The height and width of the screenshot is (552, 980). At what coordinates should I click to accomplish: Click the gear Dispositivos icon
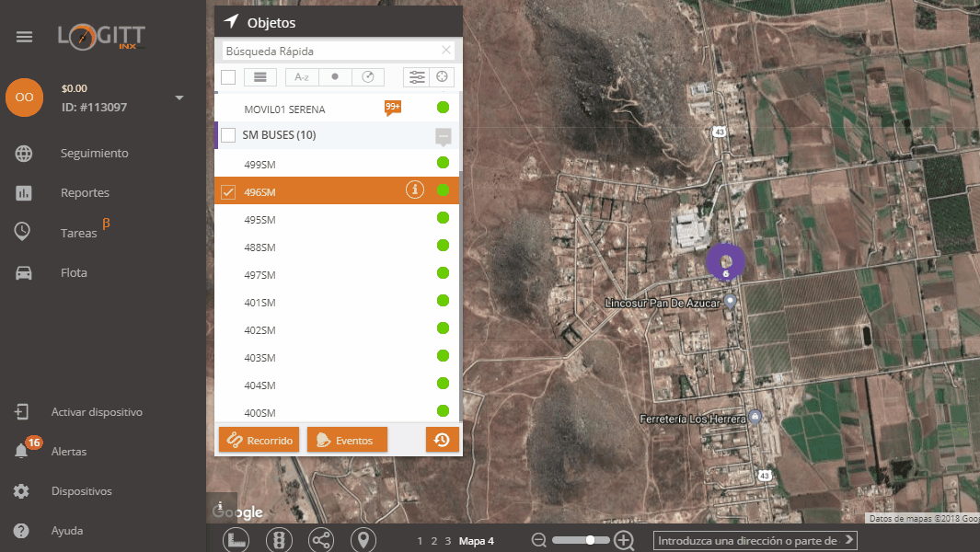pyautogui.click(x=21, y=491)
